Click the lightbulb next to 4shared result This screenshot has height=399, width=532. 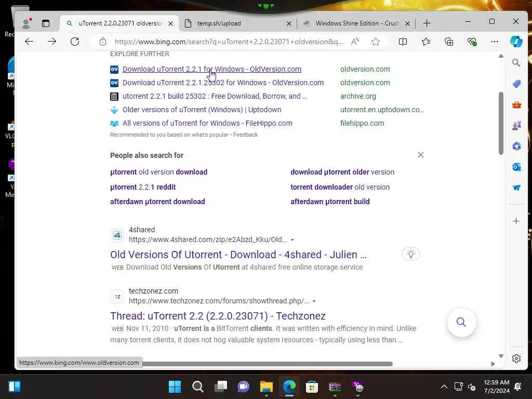[411, 254]
